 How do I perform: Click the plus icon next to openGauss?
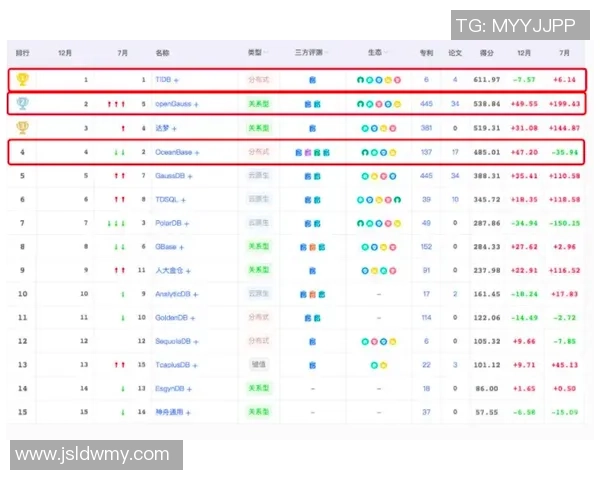coord(196,103)
